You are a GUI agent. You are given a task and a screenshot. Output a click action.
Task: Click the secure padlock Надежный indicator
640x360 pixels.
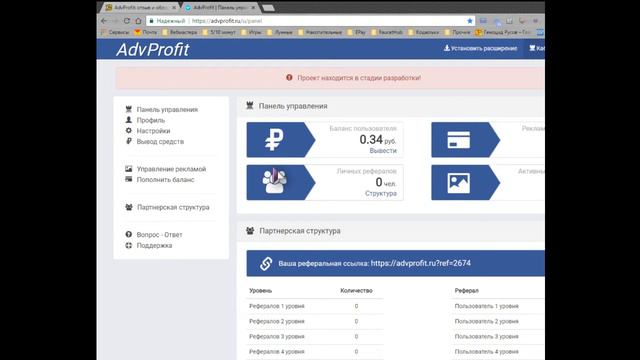pos(167,21)
